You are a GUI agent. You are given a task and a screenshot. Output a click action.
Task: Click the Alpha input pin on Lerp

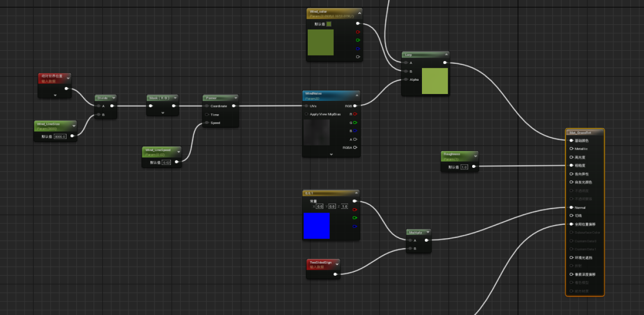(x=406, y=79)
